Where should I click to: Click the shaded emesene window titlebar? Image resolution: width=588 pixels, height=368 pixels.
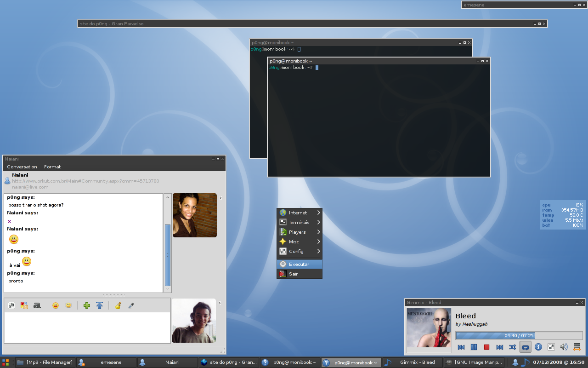[x=524, y=5]
